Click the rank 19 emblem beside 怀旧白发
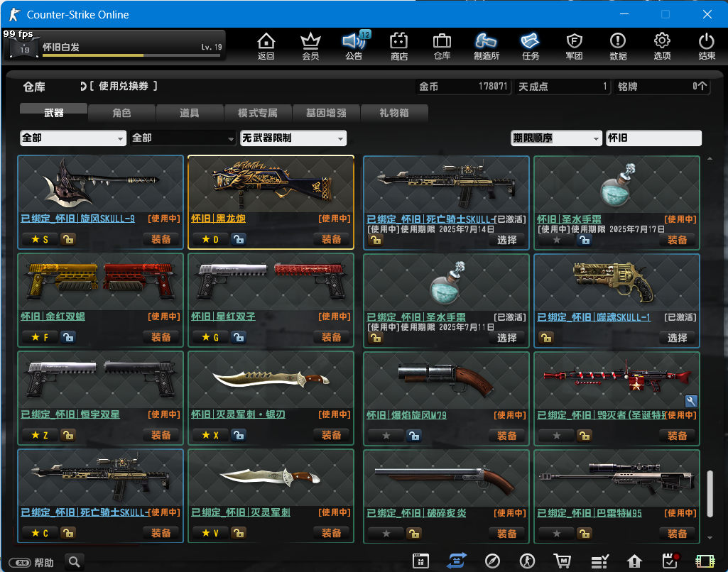The image size is (728, 572). (23, 48)
